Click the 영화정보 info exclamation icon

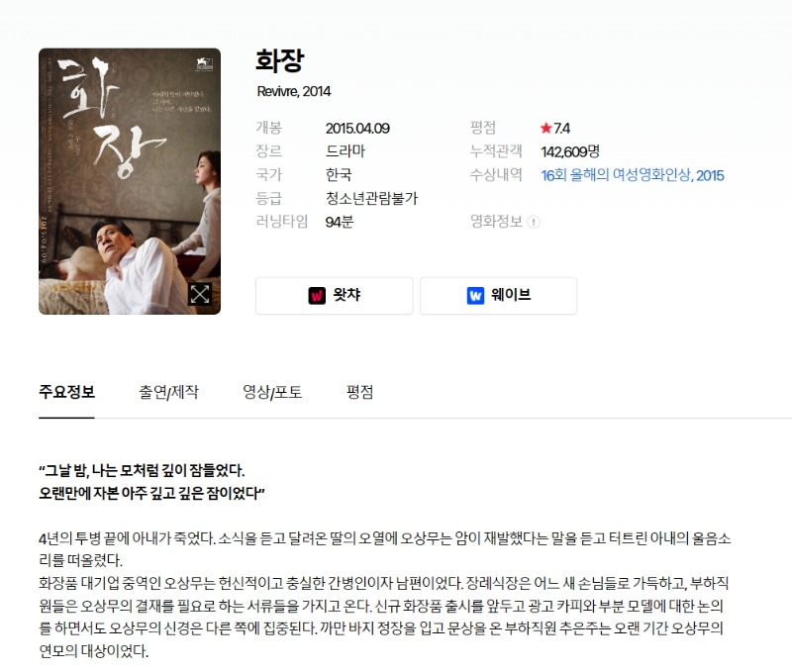click(x=534, y=222)
